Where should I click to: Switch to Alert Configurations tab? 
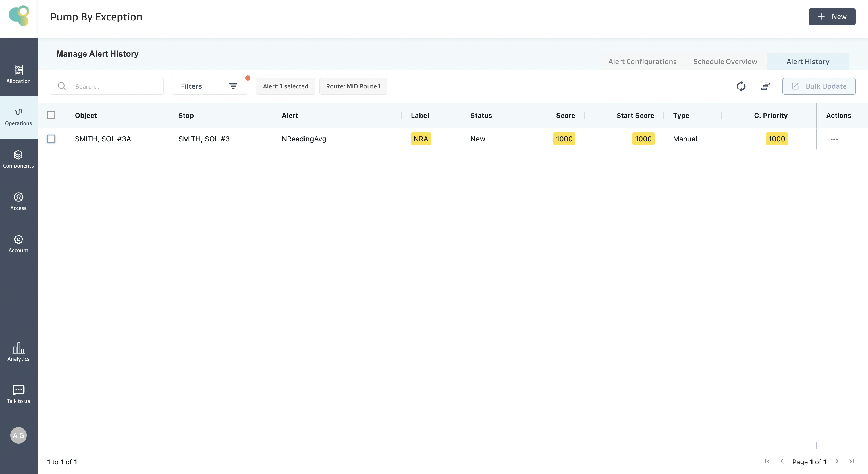(x=642, y=62)
